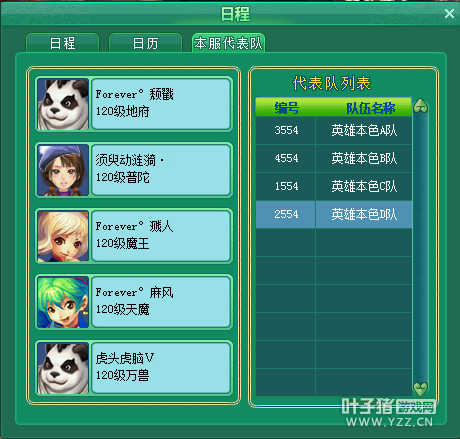Select highlighted row 2554 英雄本色D队

[334, 214]
